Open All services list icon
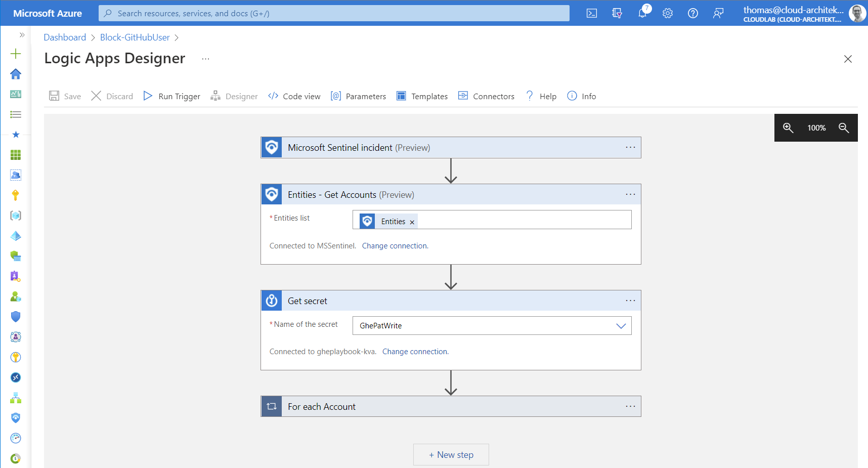This screenshot has height=468, width=868. click(16, 114)
